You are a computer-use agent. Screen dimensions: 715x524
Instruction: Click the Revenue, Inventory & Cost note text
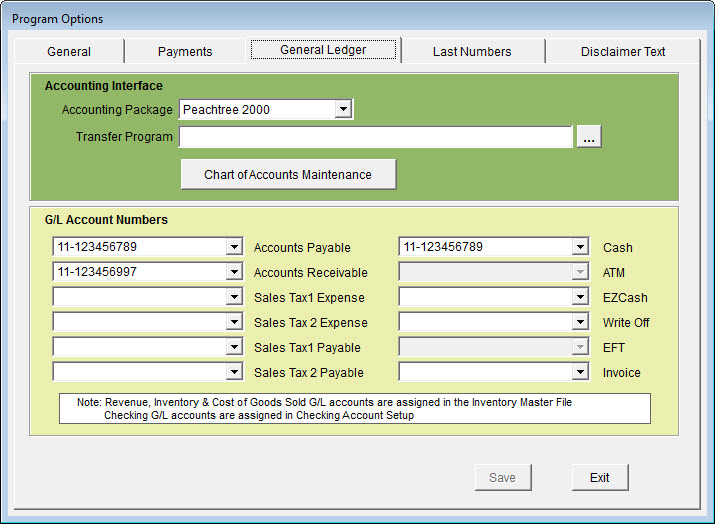point(324,402)
